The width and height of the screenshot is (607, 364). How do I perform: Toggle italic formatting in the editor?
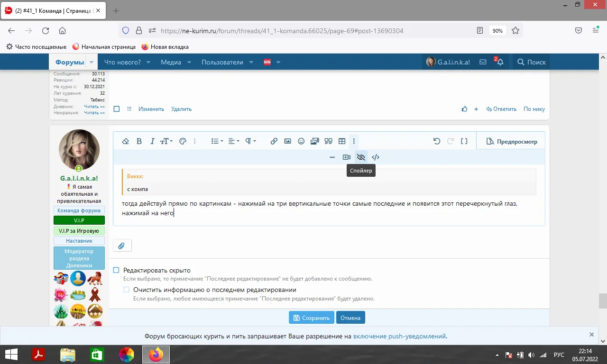[152, 141]
